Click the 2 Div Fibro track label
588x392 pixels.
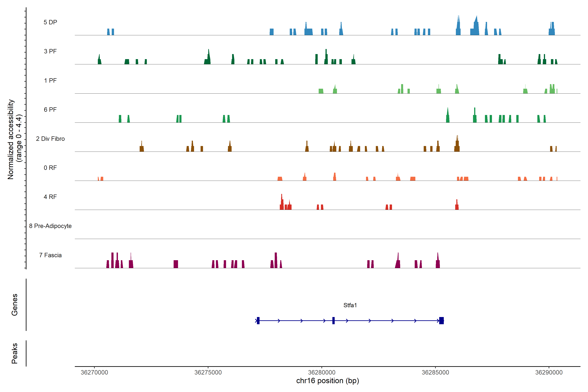point(50,139)
